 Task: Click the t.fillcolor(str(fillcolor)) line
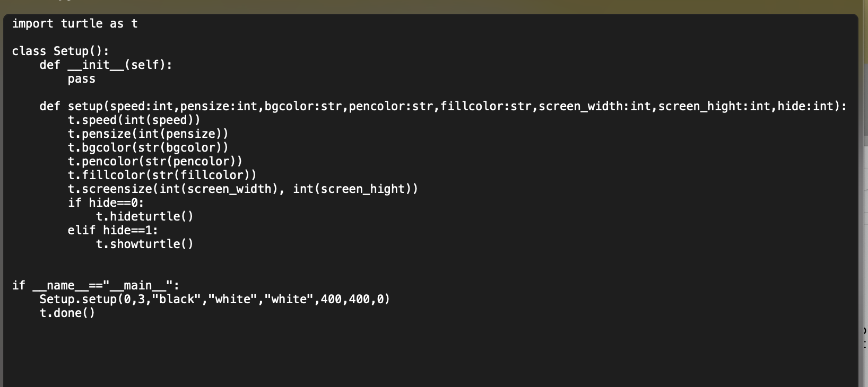pyautogui.click(x=162, y=175)
